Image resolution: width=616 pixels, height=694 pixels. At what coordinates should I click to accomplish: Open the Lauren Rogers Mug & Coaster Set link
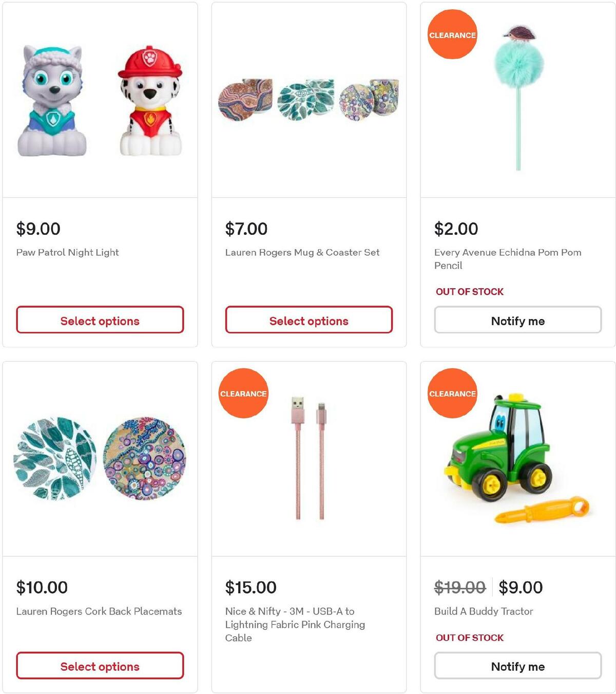(302, 252)
